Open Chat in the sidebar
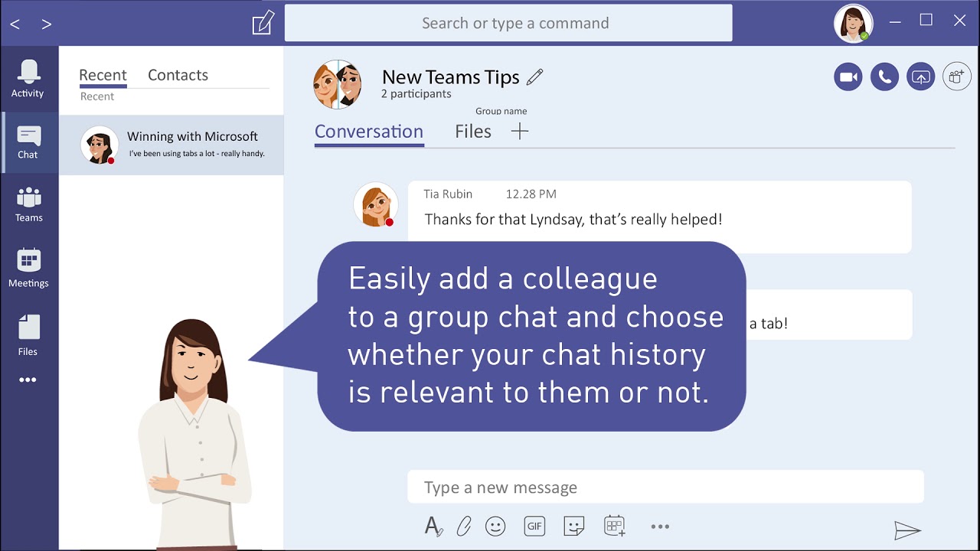This screenshot has height=551, width=980. coord(28,143)
